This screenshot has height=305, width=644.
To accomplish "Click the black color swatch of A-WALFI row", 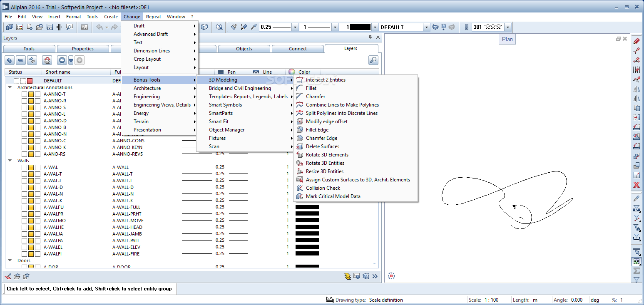I will click(x=307, y=254).
